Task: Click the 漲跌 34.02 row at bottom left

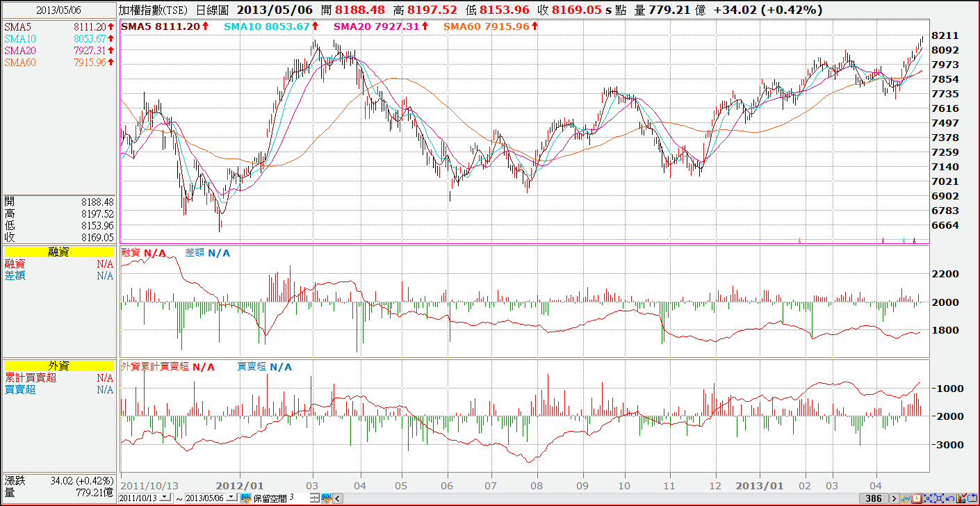Action: (58, 480)
